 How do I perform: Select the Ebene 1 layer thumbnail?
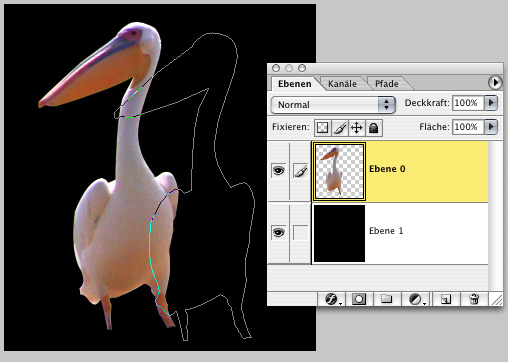coord(339,233)
